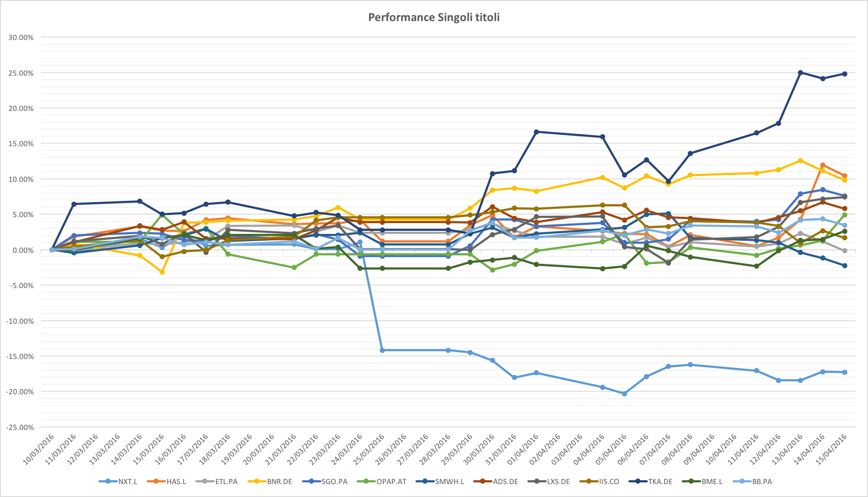Select the TKA.DE legend entry
The height and width of the screenshot is (497, 868).
point(661,482)
